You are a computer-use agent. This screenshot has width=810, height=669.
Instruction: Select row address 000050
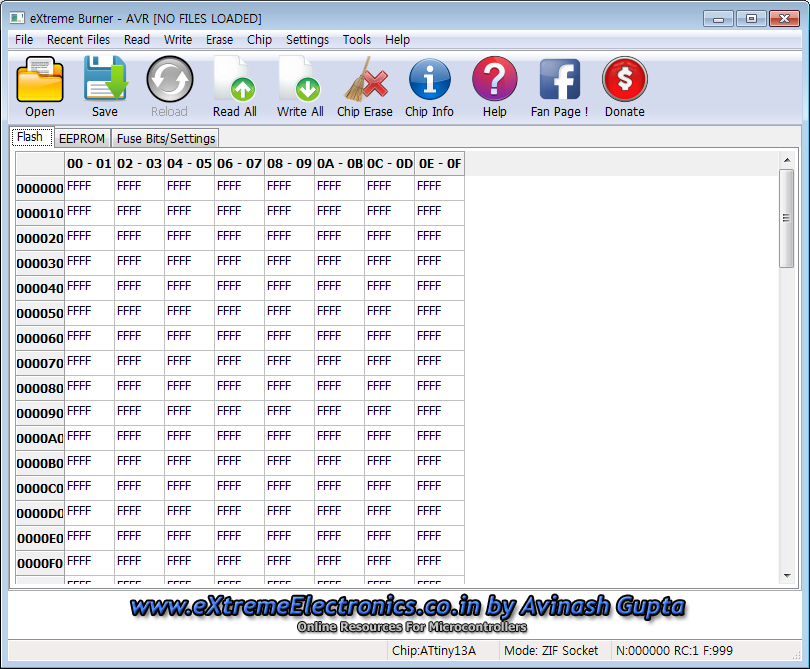point(40,314)
